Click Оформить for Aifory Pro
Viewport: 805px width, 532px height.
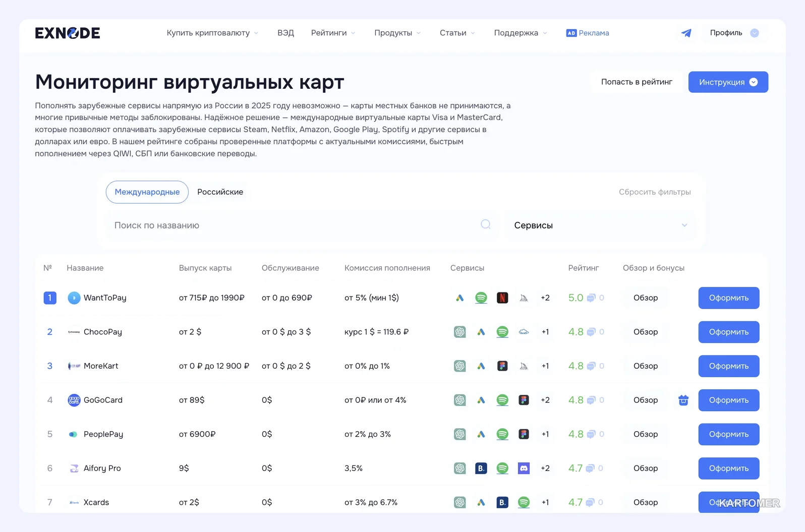[x=729, y=468]
